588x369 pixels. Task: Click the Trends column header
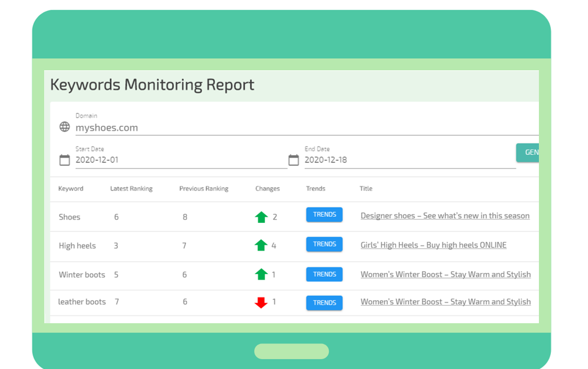[x=316, y=189]
